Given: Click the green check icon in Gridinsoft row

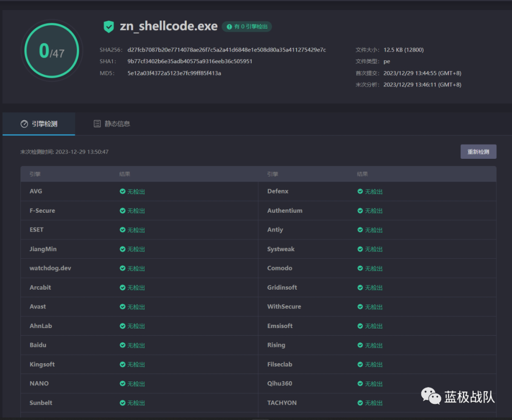Looking at the screenshot, I should tap(360, 287).
